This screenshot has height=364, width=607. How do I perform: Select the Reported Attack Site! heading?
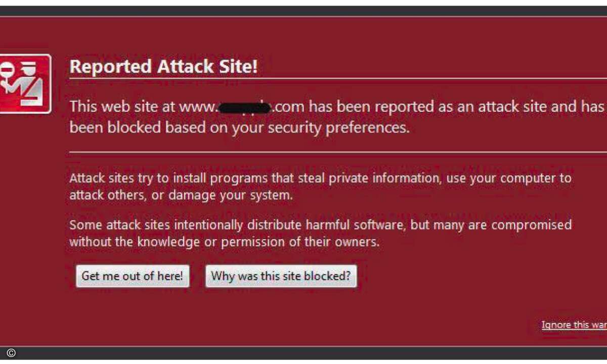(163, 67)
